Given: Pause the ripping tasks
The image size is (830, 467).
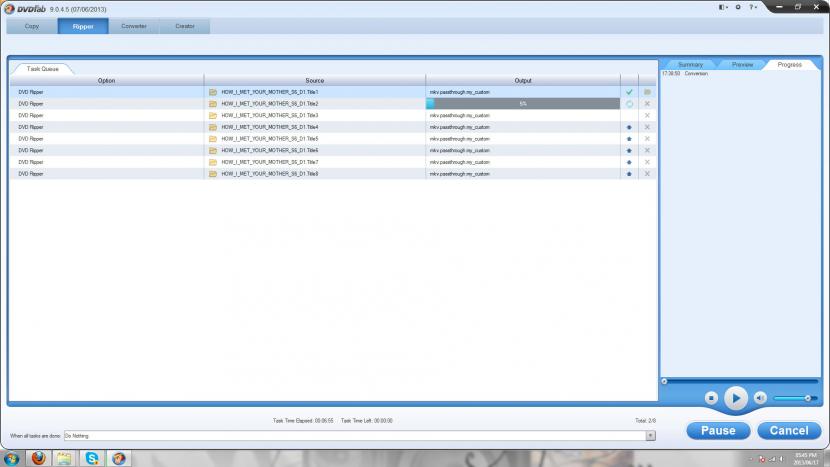Looking at the screenshot, I should tap(718, 430).
